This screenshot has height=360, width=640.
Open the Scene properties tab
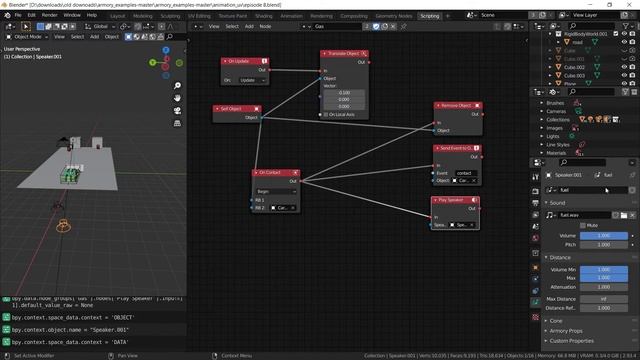click(x=536, y=227)
